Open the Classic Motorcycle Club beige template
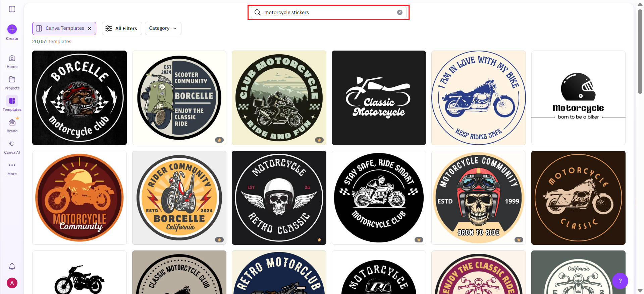The height and width of the screenshot is (294, 644). (x=179, y=272)
